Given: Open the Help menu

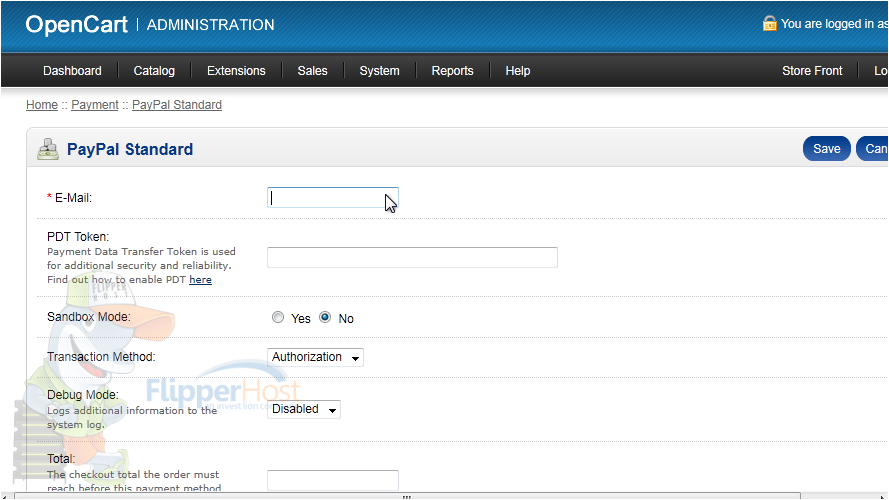Looking at the screenshot, I should (518, 71).
